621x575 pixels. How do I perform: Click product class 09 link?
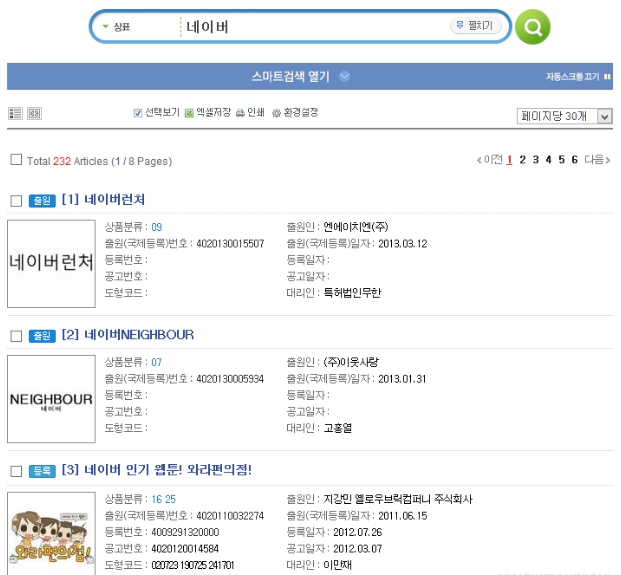[x=157, y=227]
